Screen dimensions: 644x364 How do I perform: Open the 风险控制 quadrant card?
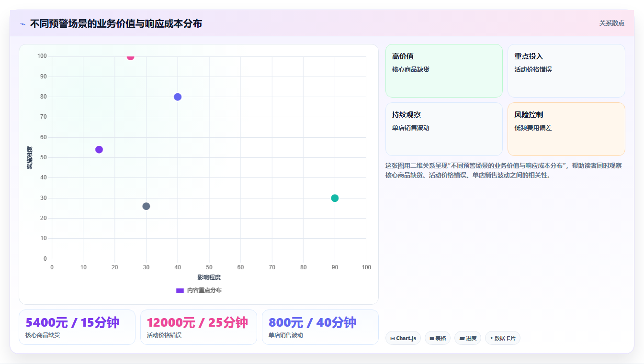(566, 129)
